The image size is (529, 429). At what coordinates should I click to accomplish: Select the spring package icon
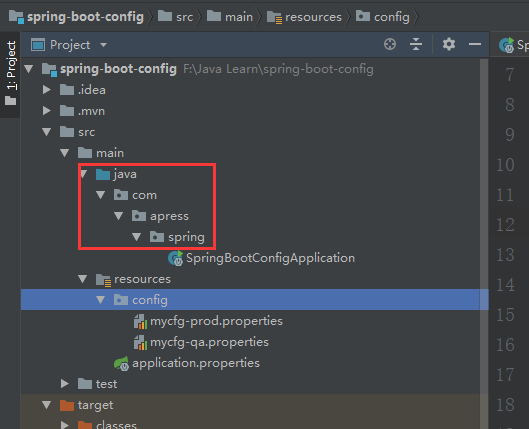(x=157, y=237)
